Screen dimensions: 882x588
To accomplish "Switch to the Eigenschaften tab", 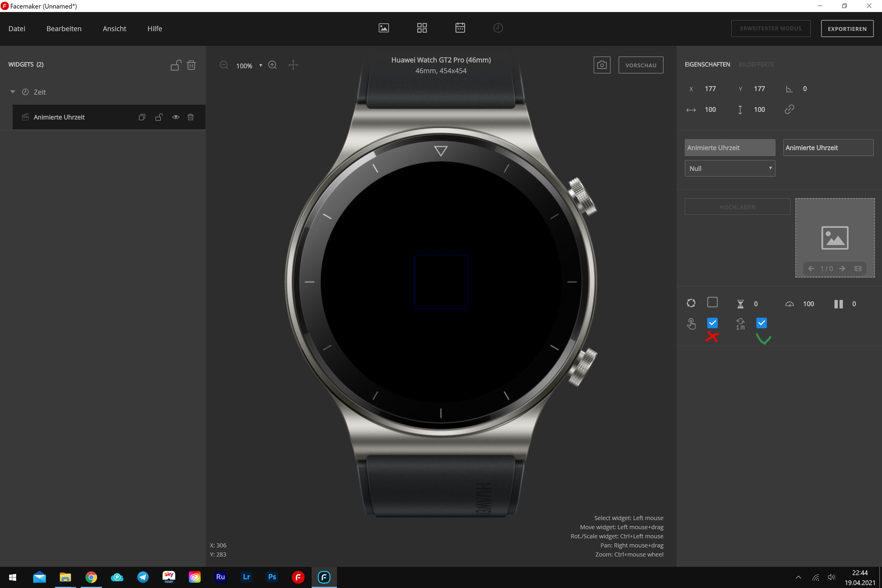I will (707, 64).
